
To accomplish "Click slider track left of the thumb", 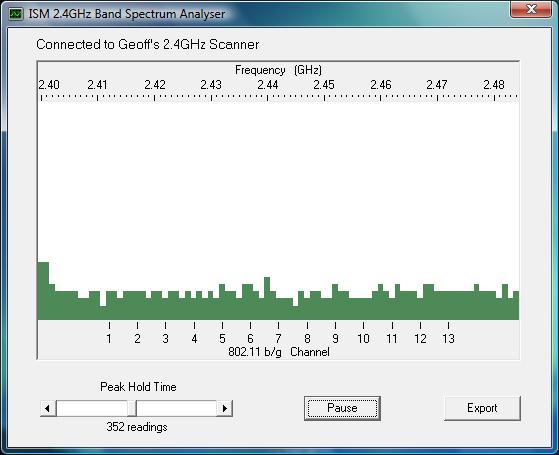I will click(x=92, y=408).
